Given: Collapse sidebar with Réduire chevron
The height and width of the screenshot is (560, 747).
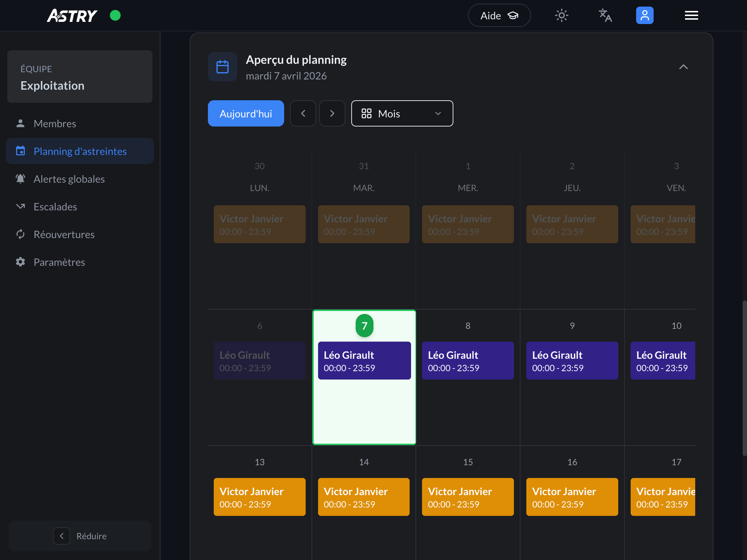Looking at the screenshot, I should [x=62, y=536].
